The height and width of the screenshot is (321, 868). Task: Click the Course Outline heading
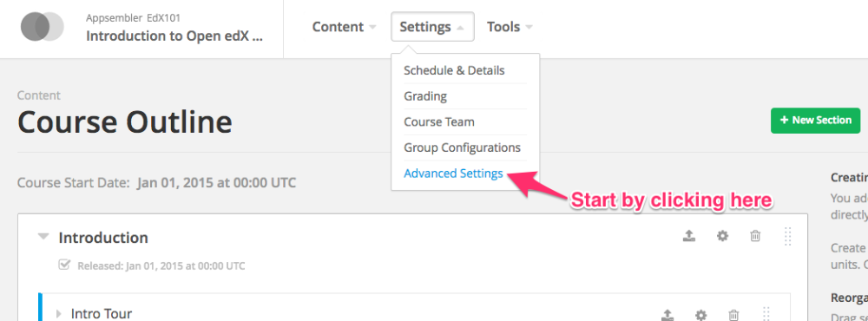click(124, 122)
